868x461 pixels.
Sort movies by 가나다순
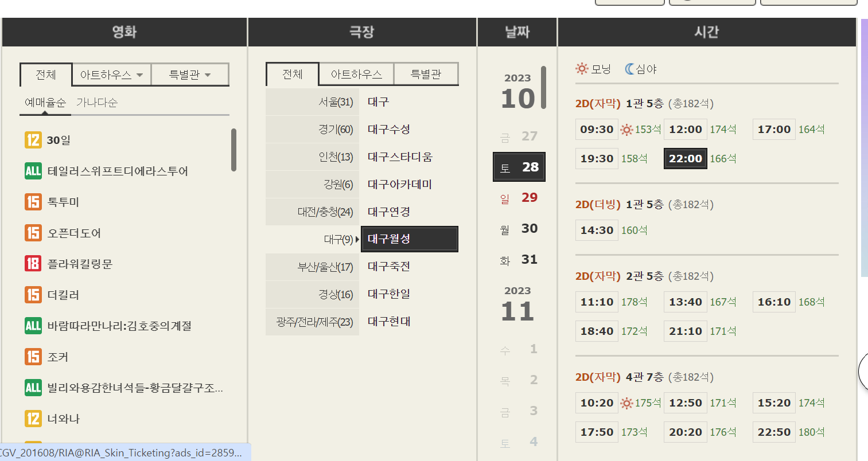click(97, 103)
